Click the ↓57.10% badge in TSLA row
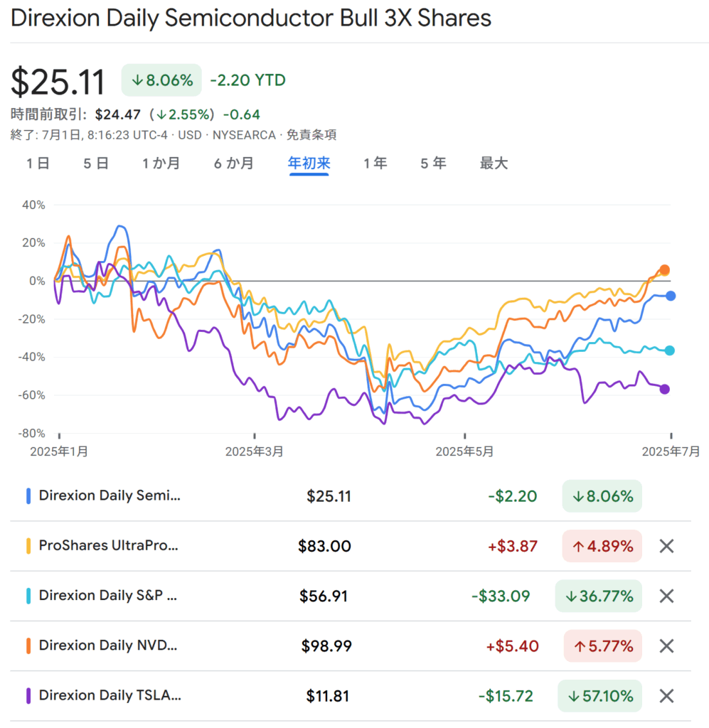The image size is (709, 728). click(600, 695)
